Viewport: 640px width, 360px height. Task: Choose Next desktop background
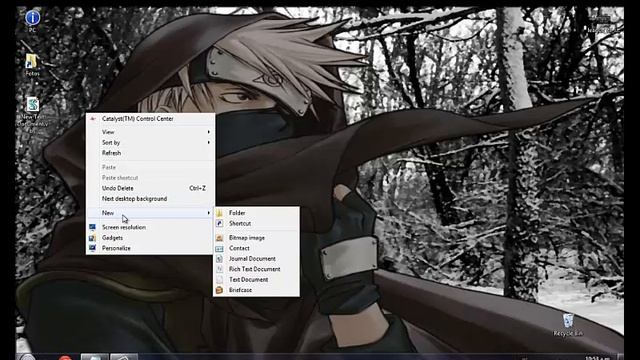click(x=150, y=199)
